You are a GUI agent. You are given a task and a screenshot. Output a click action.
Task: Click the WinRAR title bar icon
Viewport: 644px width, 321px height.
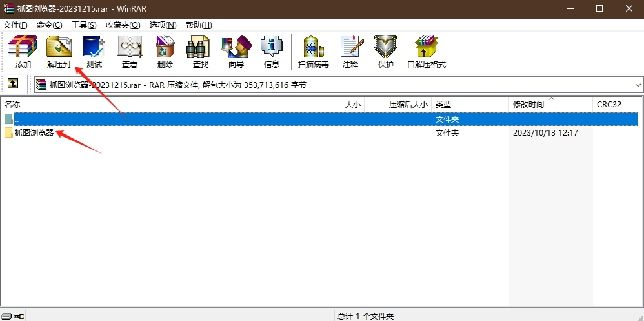8,8
